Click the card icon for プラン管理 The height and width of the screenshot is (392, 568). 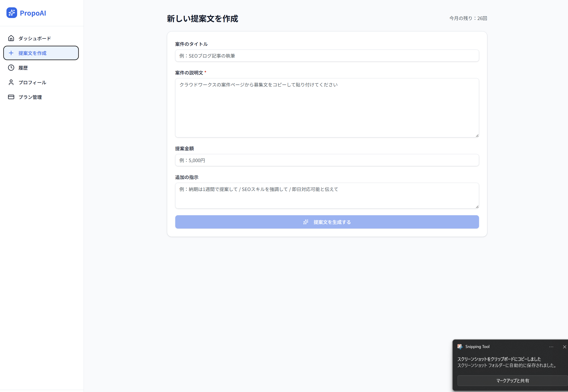point(11,97)
